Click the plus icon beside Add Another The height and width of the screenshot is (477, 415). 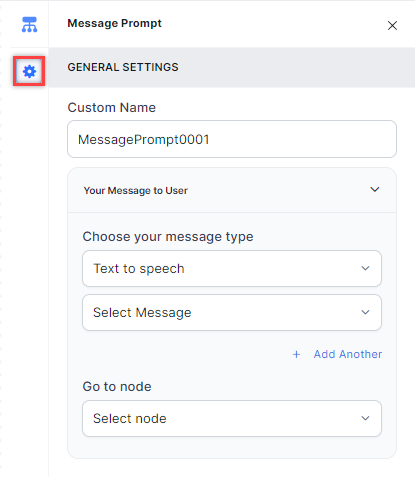point(296,354)
